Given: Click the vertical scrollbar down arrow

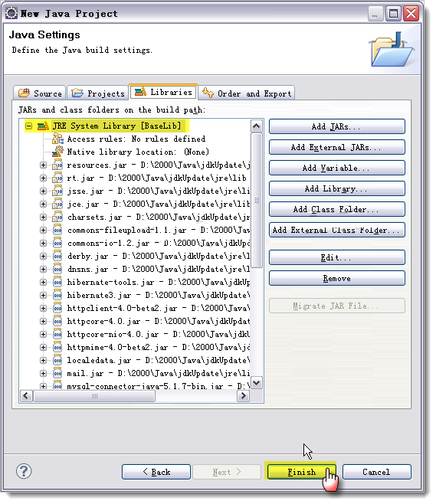Looking at the screenshot, I should point(256,383).
